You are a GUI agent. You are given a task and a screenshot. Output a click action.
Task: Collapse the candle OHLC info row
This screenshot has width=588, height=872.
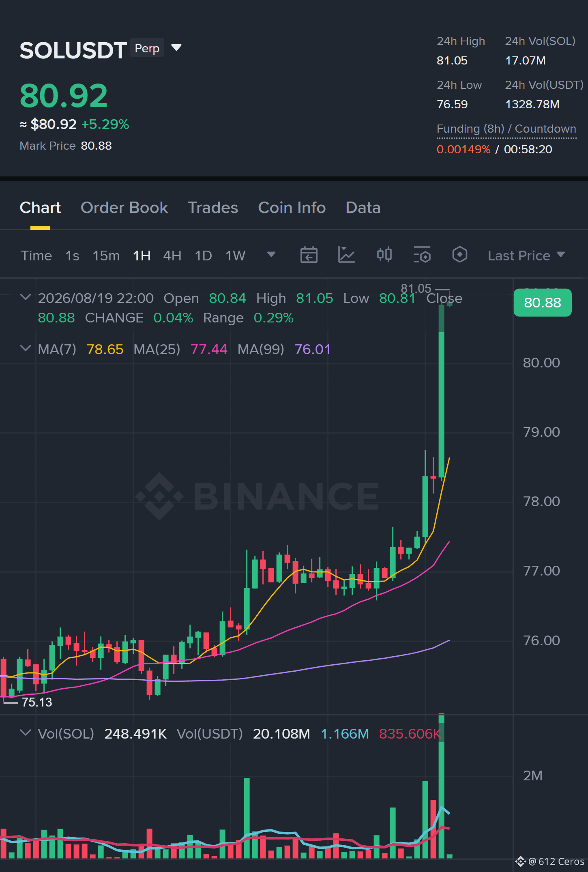point(25,297)
